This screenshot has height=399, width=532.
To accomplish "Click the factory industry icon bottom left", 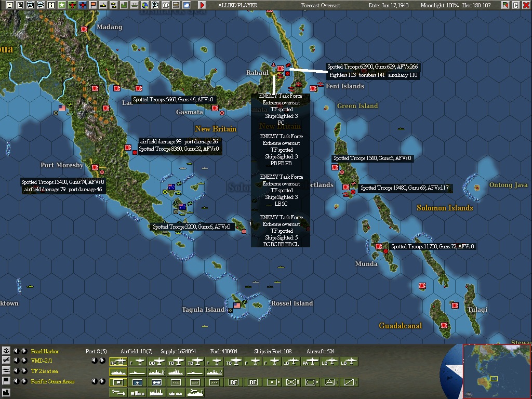I will [x=6, y=393].
